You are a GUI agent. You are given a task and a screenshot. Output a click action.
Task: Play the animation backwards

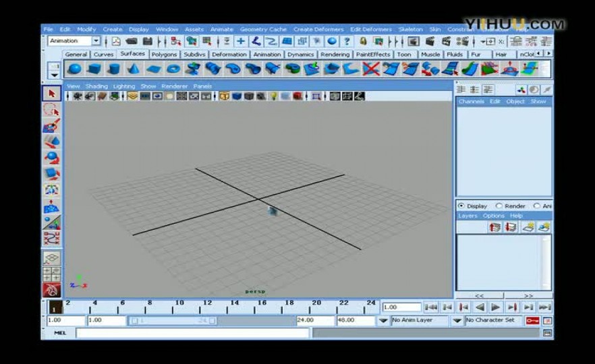[480, 307]
